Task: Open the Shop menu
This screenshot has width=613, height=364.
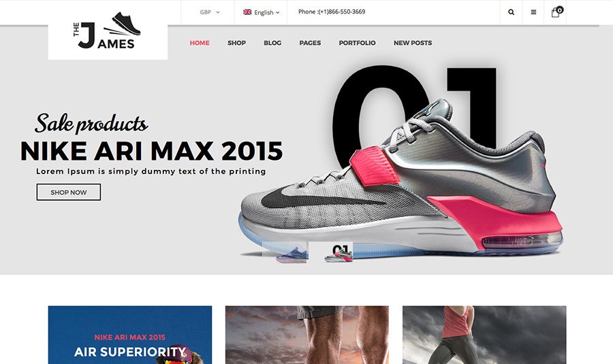Action: [x=236, y=43]
